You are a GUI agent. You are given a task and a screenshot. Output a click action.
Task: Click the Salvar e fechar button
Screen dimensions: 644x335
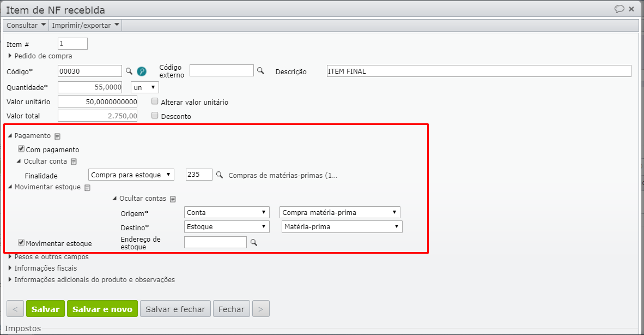pos(175,309)
